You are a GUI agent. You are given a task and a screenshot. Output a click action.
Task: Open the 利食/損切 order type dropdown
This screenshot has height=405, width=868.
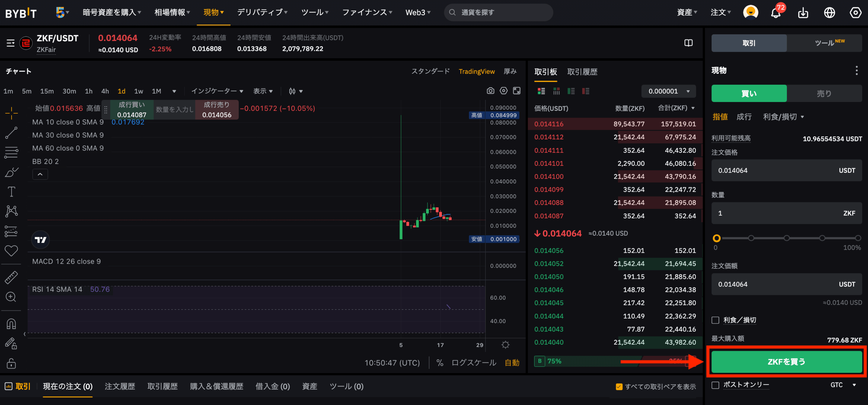pyautogui.click(x=783, y=117)
